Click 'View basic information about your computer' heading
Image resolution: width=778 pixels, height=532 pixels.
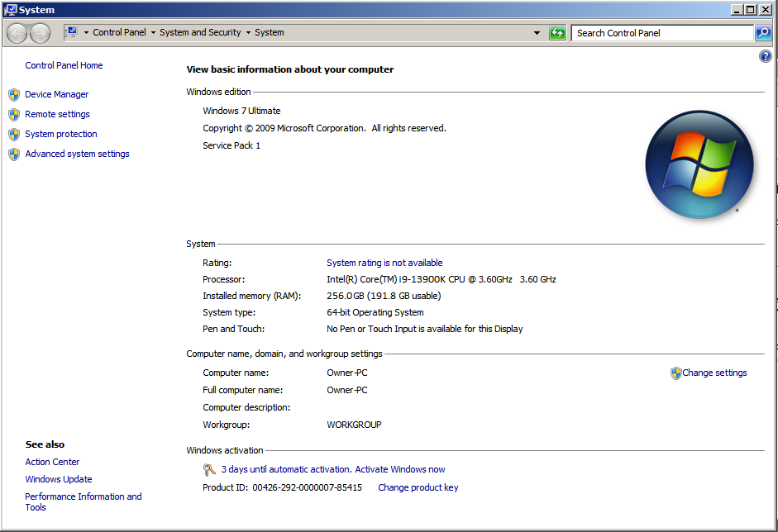coord(289,69)
